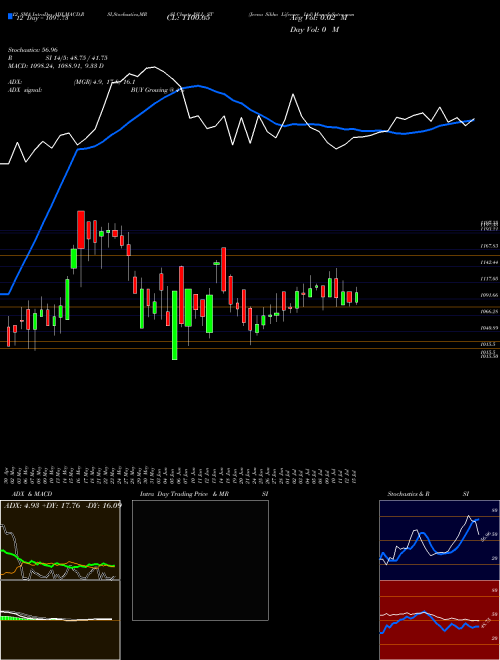Click the 1117.05 price axis label
The width and height of the screenshot is (500, 660).
pos(489,278)
